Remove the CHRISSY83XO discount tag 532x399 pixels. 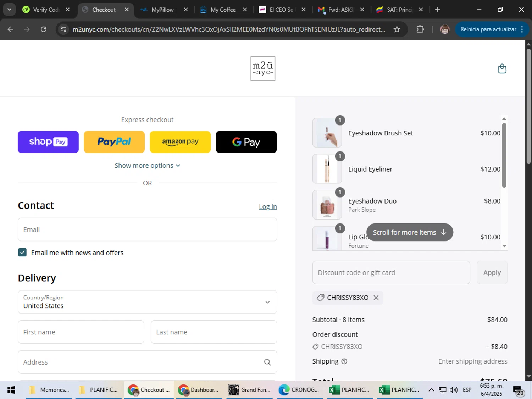point(376,298)
